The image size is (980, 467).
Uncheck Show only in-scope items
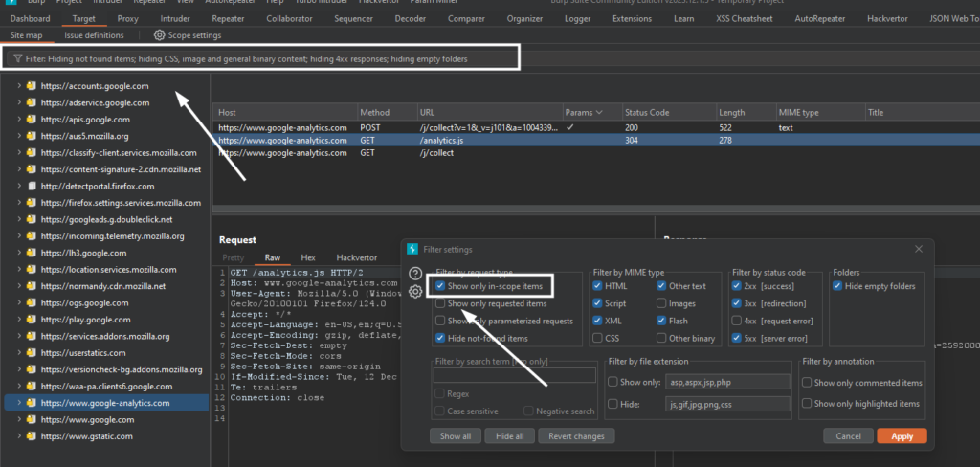pyautogui.click(x=440, y=286)
